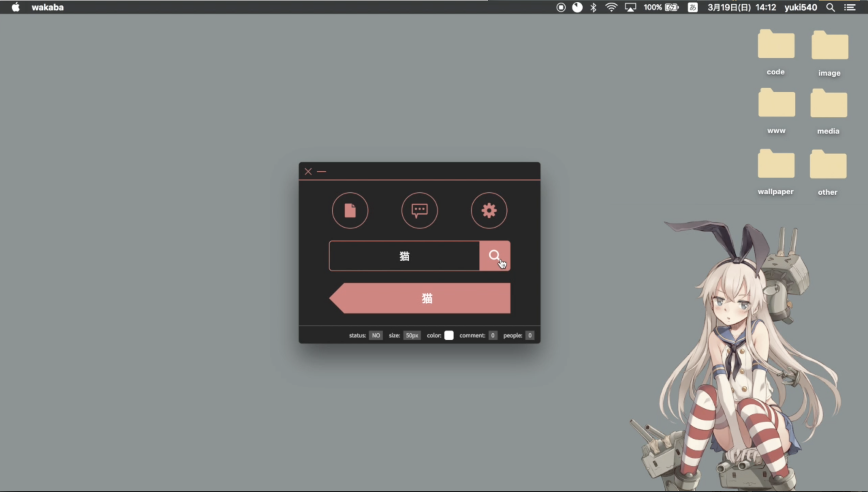868x492 pixels.
Task: Click the people count value
Action: (530, 335)
